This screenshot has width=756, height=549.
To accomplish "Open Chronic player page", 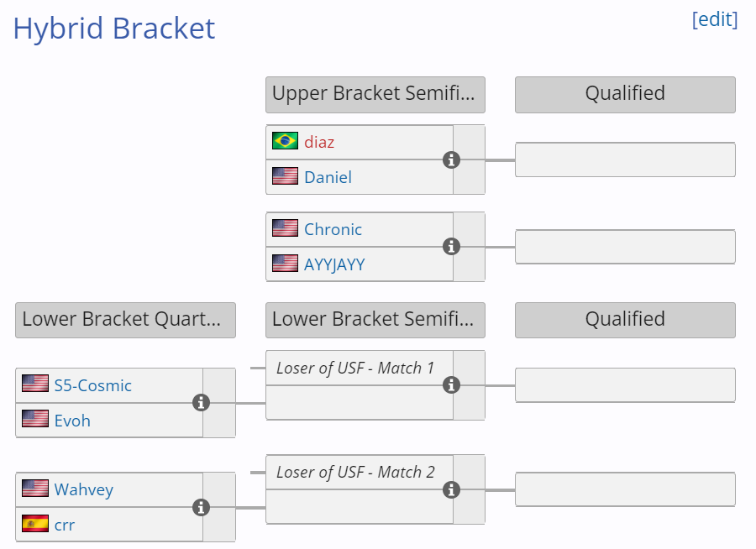I will click(x=333, y=229).
